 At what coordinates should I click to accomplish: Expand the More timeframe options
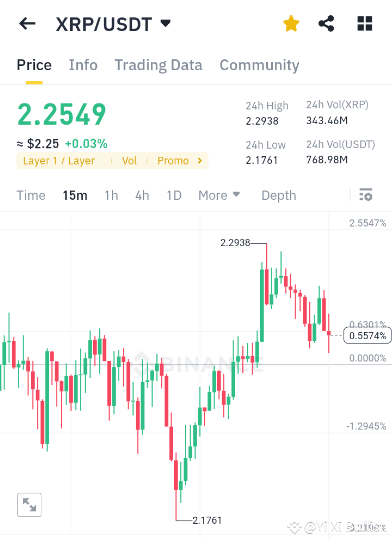[x=219, y=195]
